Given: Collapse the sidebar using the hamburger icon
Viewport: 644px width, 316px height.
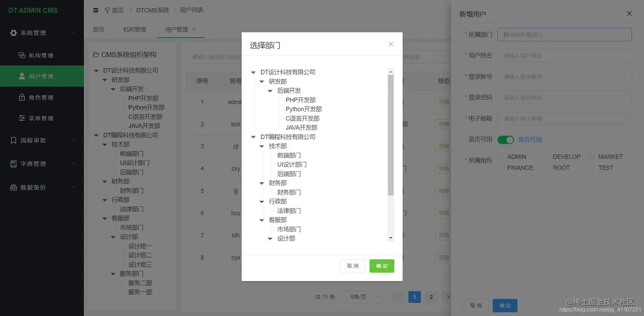Looking at the screenshot, I should 95,10.
